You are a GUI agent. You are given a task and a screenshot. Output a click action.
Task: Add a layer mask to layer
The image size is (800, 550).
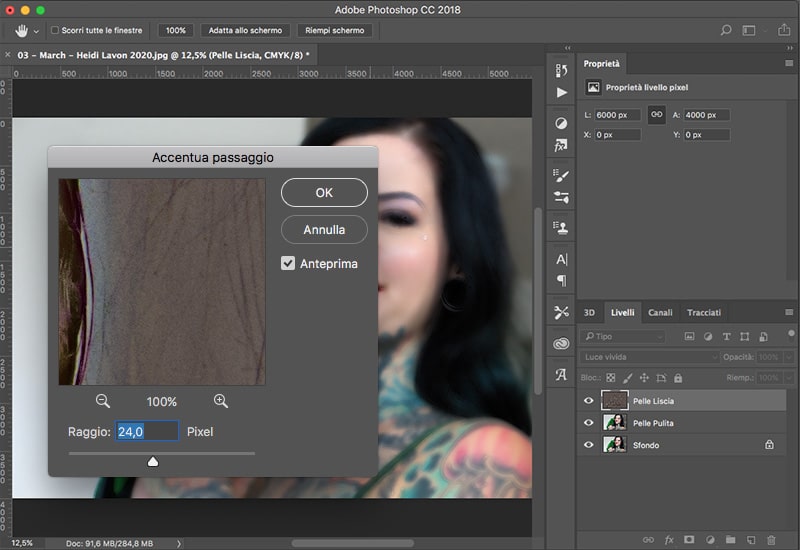coord(689,540)
